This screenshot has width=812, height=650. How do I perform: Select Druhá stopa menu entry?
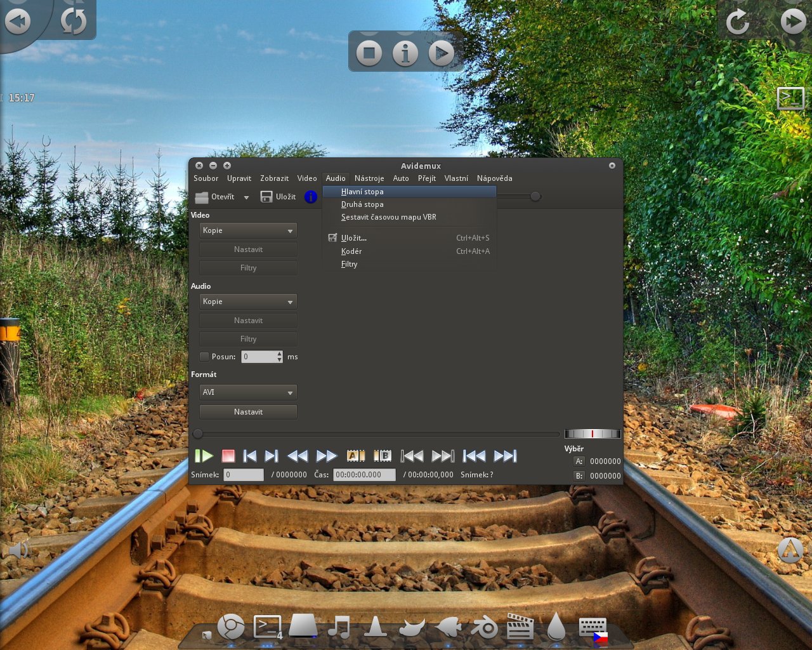point(409,204)
